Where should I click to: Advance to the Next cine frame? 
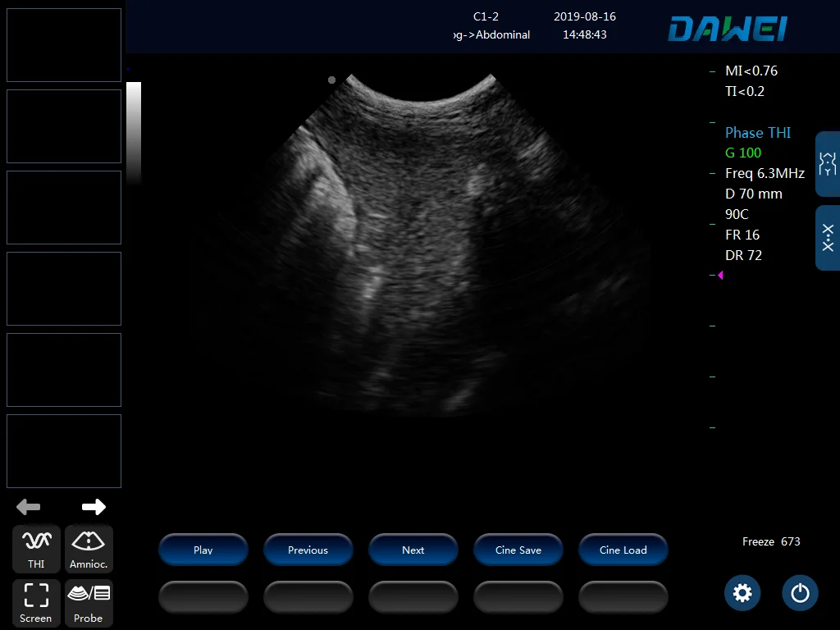(x=413, y=550)
